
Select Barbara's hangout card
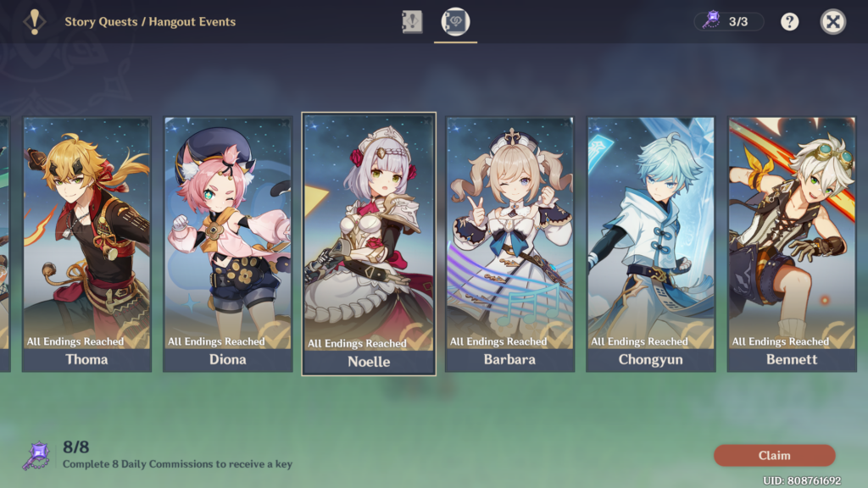[x=509, y=244]
